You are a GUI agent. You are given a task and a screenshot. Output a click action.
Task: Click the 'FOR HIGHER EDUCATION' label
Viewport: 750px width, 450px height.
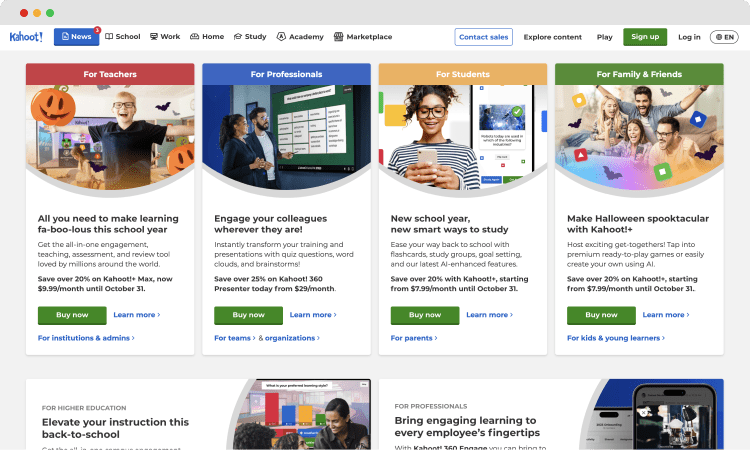[x=84, y=408]
